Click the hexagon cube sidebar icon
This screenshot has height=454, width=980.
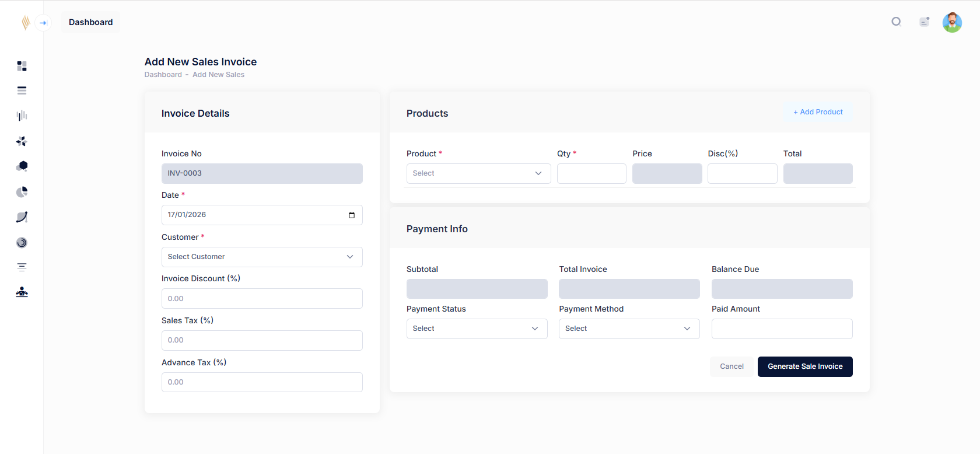pos(22,166)
